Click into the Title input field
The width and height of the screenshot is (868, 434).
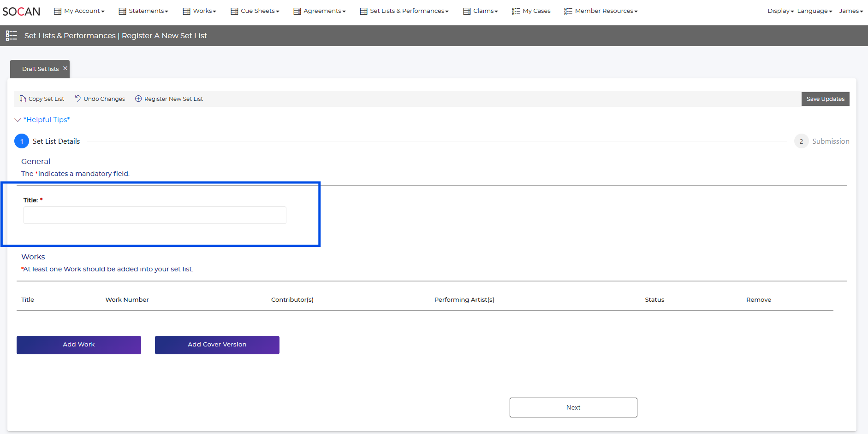click(x=155, y=215)
